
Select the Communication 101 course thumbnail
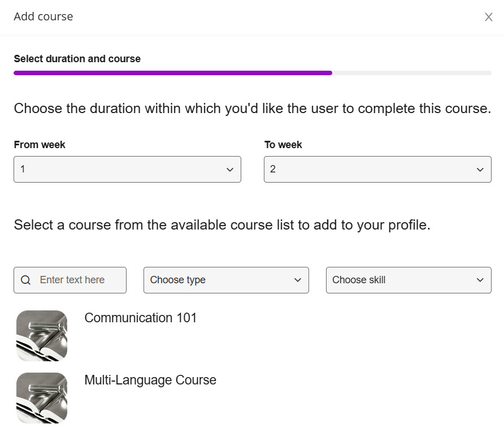42,336
